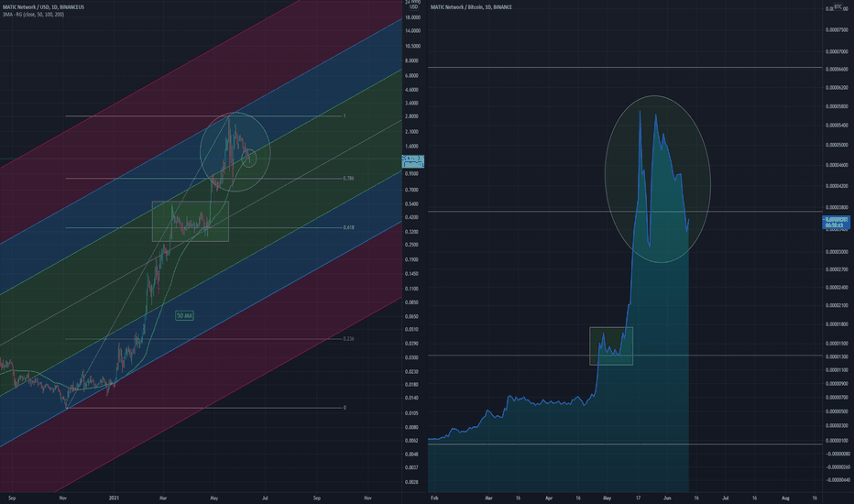
Task: Click the May date label on USD chart
Action: tap(214, 498)
